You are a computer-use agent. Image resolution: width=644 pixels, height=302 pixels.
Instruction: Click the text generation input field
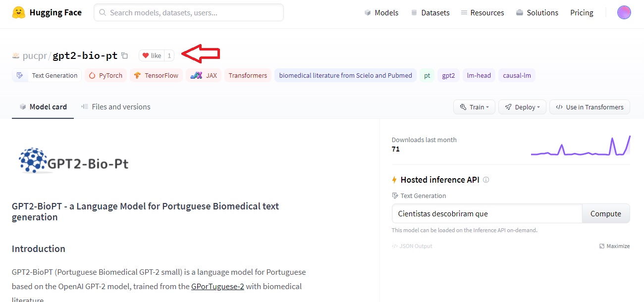486,214
